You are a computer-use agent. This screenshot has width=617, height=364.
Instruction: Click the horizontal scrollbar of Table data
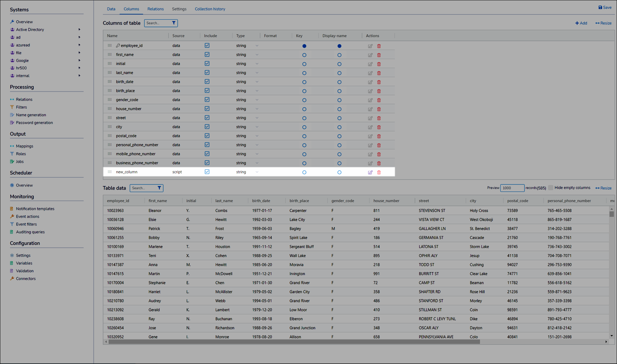coord(294,342)
